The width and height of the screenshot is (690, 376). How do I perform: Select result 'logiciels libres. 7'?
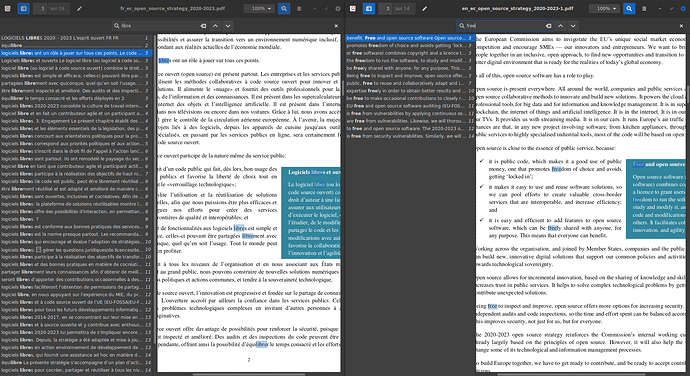76,219
